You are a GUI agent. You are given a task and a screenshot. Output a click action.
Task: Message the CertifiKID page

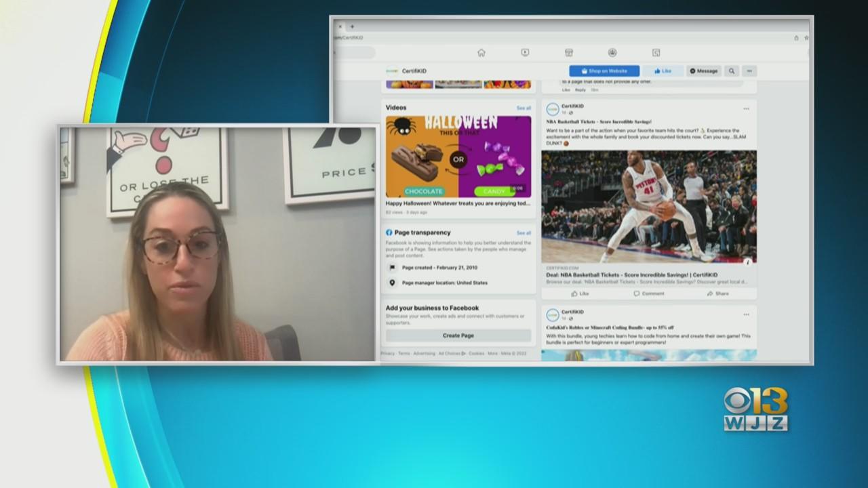click(704, 71)
